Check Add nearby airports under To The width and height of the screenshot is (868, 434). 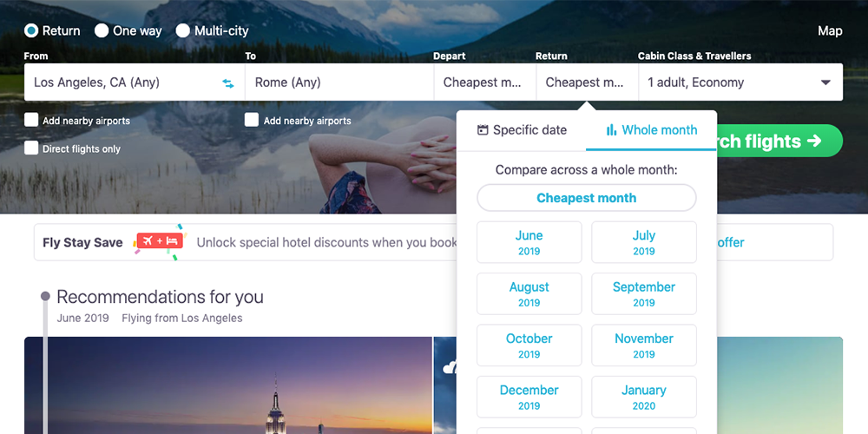pyautogui.click(x=252, y=120)
